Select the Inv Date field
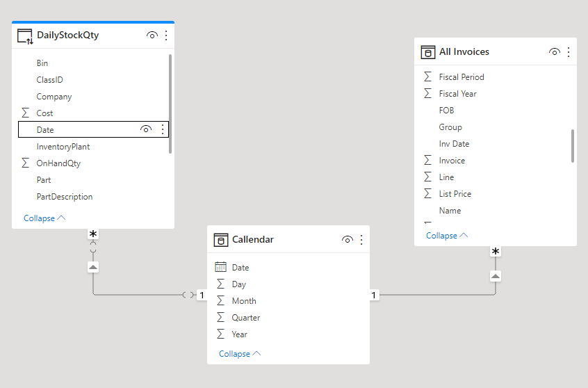The height and width of the screenshot is (388, 588). click(x=454, y=144)
